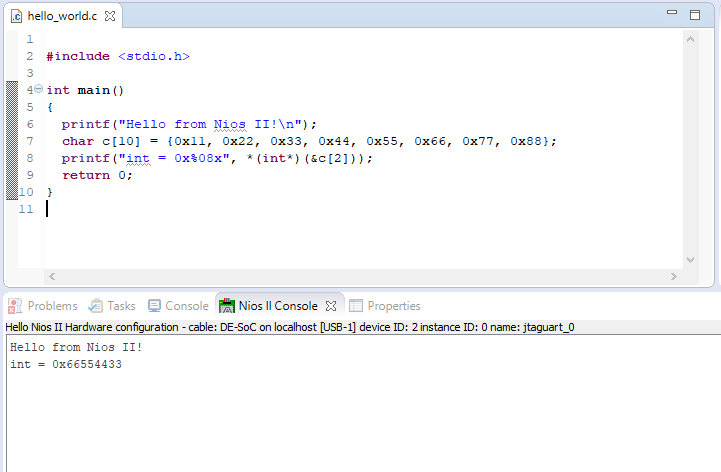Click the Console monitor icon
721x472 pixels.
click(x=154, y=306)
